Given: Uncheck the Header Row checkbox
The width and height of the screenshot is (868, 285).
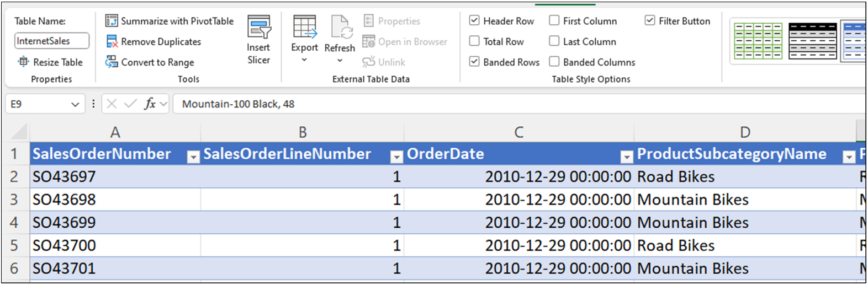Looking at the screenshot, I should tap(474, 21).
